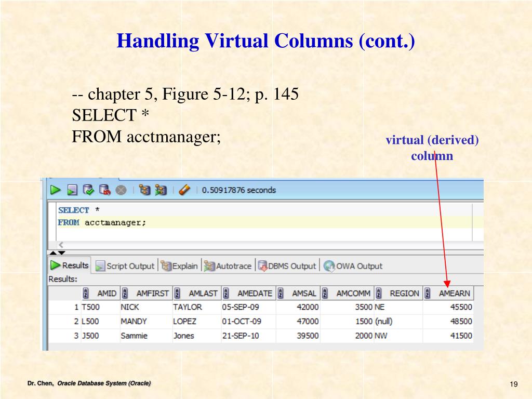Click the sort icon beside AMLAST header
The height and width of the screenshot is (399, 532).
coord(177,293)
